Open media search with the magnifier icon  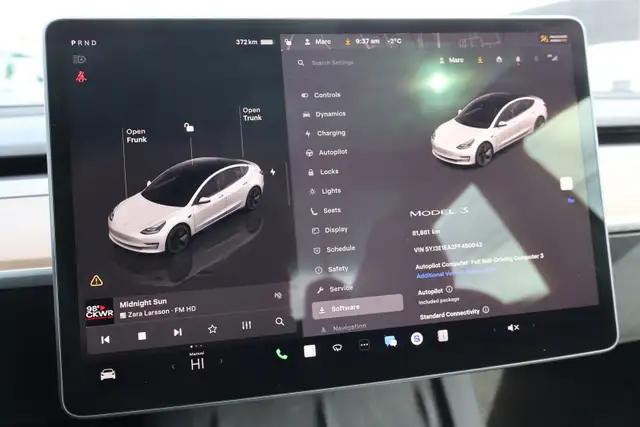pyautogui.click(x=280, y=322)
